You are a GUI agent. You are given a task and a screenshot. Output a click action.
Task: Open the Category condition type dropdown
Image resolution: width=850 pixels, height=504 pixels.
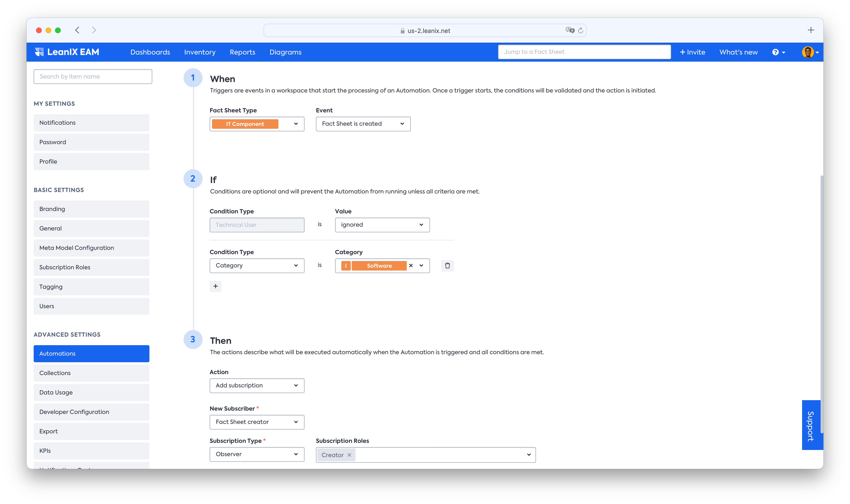257,266
